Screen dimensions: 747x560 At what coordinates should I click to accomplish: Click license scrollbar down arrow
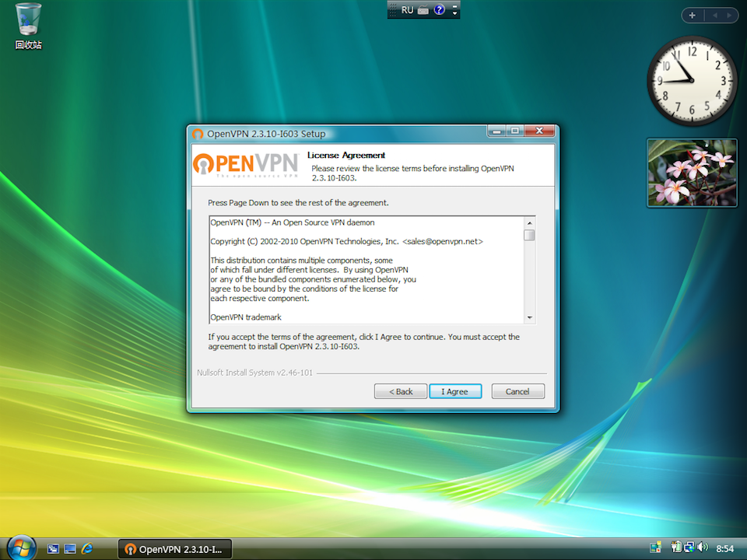tap(529, 317)
